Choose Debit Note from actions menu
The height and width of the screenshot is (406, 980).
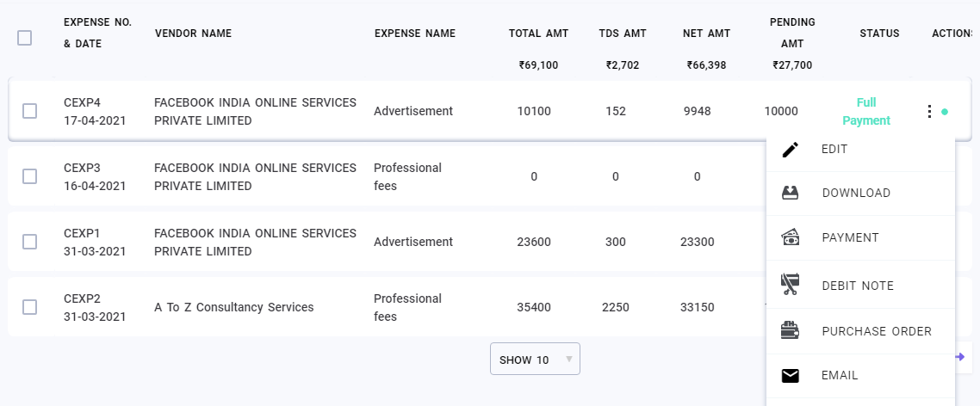pyautogui.click(x=858, y=286)
